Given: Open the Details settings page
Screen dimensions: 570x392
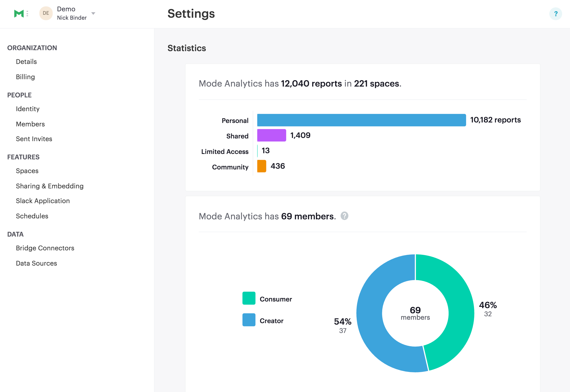Looking at the screenshot, I should (26, 61).
